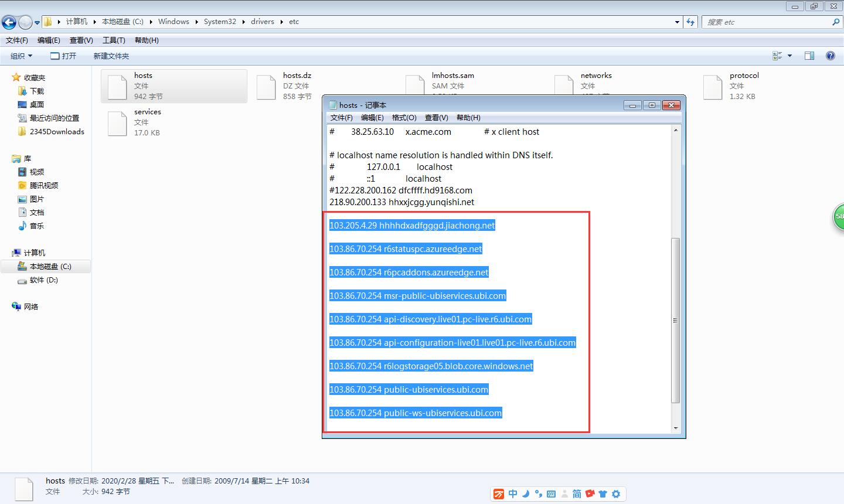Viewport: 844px width, 504px height.
Task: Open the recent locations dropdown beside navigation arrows
Action: coord(38,23)
